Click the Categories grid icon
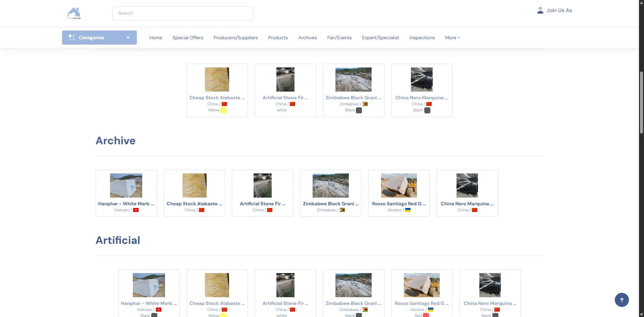This screenshot has width=644, height=317. tap(72, 38)
